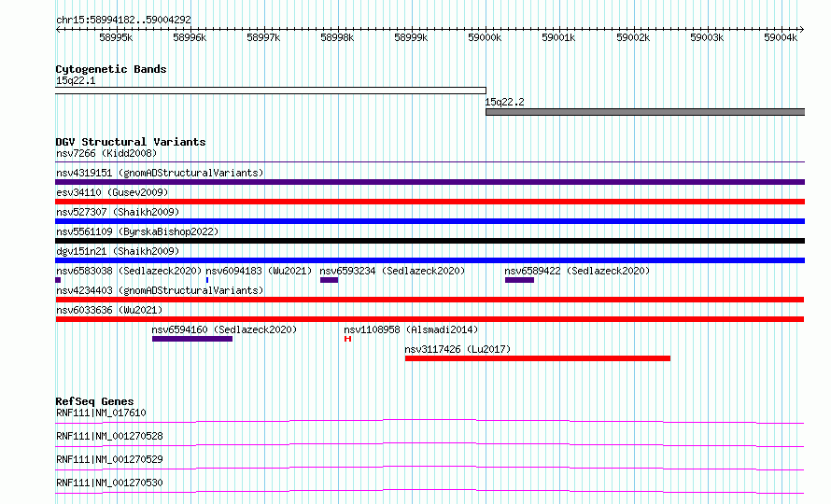Click the 59004k ruler tick label
The height and width of the screenshot is (504, 831).
(781, 37)
